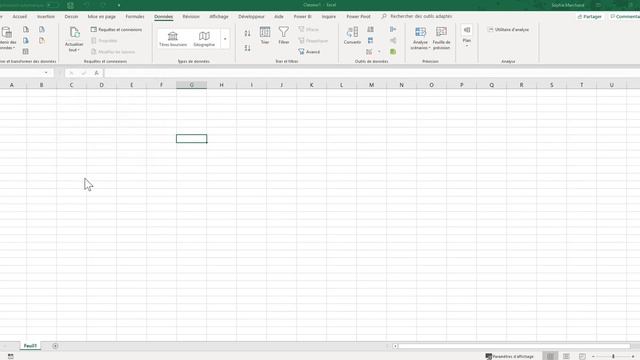The width and height of the screenshot is (640, 360).
Task: Open the Avancé filter options
Action: point(309,52)
